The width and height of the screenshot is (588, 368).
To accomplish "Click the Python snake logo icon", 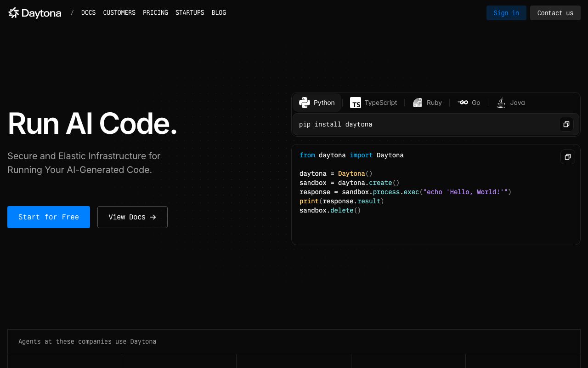I will pos(305,103).
